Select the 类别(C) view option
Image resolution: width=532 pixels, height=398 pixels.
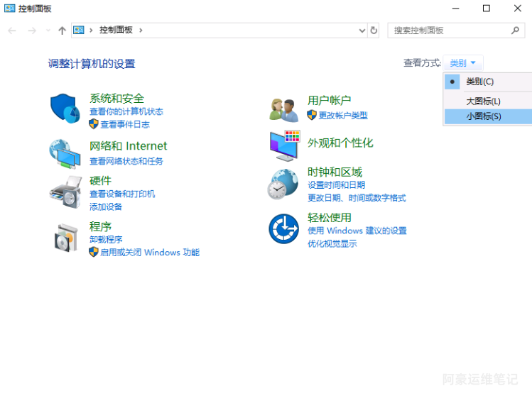click(x=479, y=82)
